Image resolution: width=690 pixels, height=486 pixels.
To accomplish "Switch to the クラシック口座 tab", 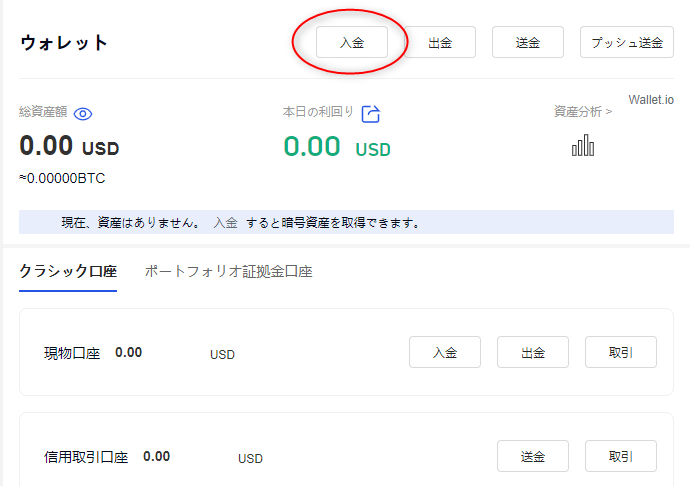I will 68,271.
